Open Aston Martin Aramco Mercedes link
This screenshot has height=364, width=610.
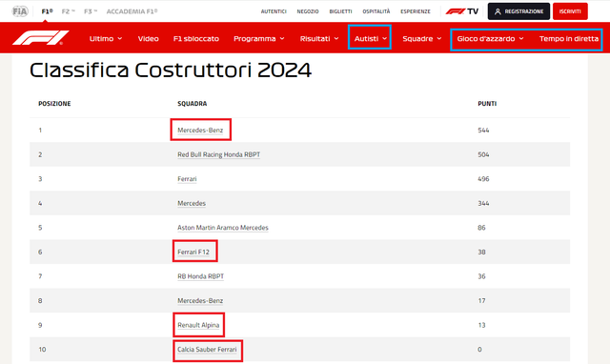click(x=223, y=228)
